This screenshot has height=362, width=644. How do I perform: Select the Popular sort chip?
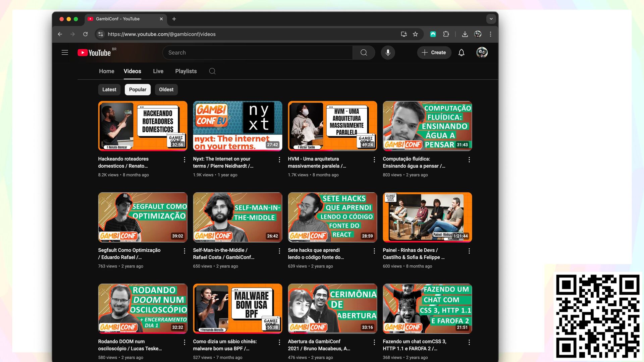[138, 89]
